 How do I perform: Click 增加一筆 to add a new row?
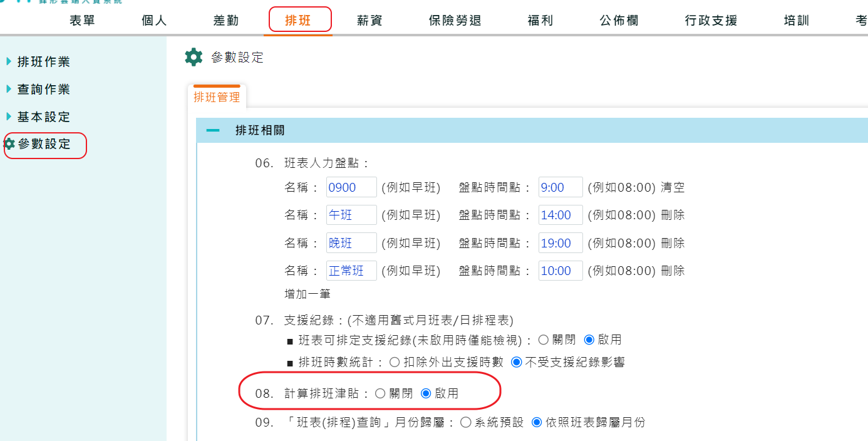pos(309,293)
